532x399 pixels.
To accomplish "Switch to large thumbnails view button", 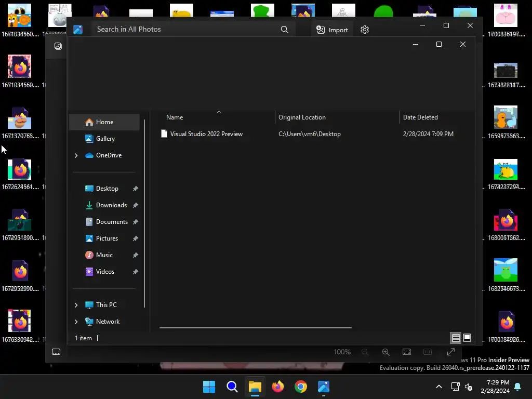I will tap(467, 338).
